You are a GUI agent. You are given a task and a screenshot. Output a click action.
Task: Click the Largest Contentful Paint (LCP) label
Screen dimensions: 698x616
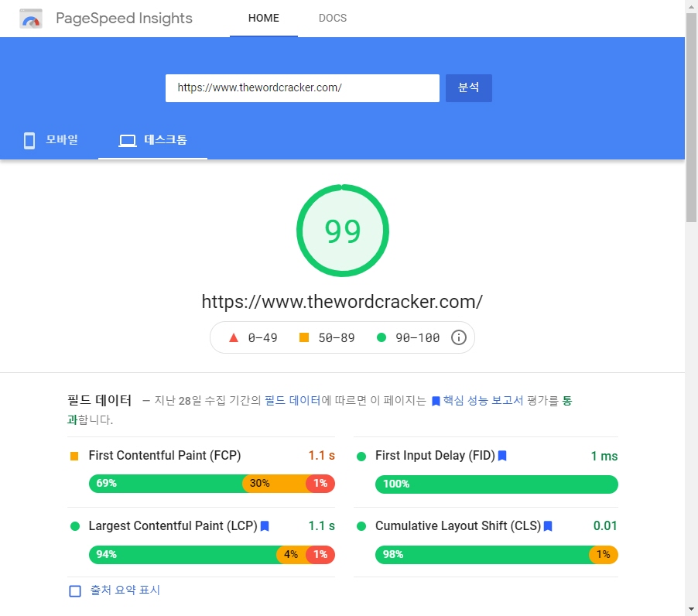click(x=173, y=525)
